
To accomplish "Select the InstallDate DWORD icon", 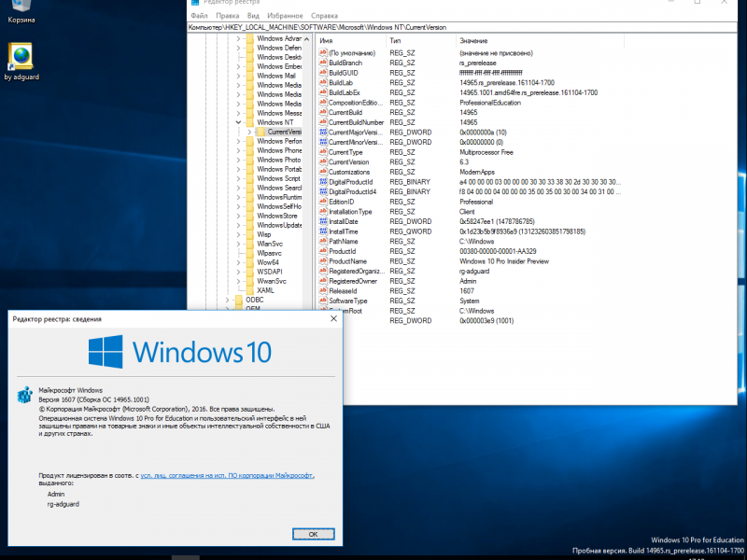I will pos(323,221).
